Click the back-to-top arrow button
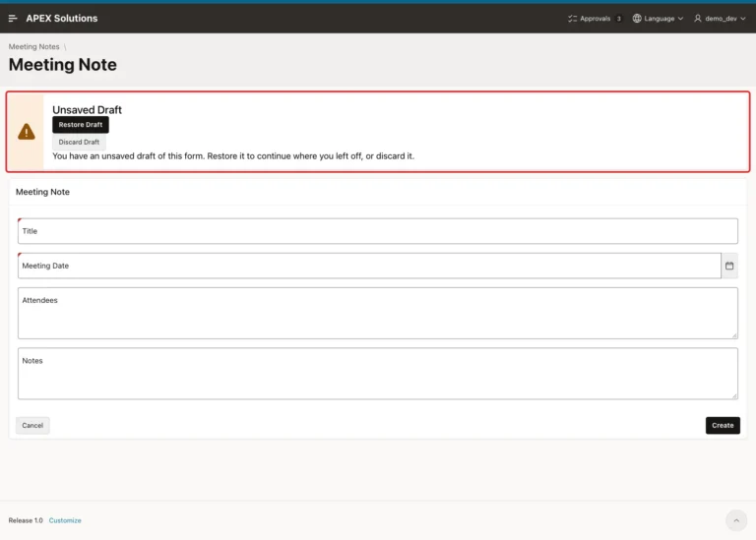The image size is (756, 540). 736,520
